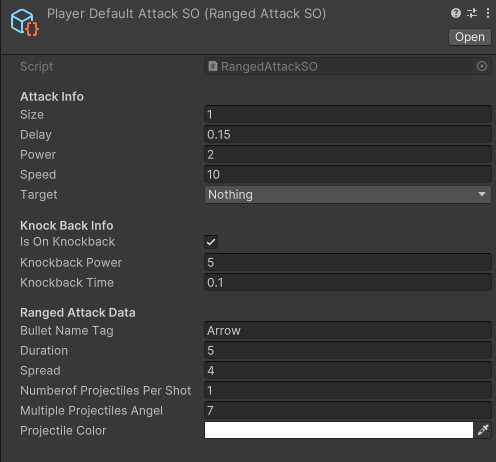
Task: Click the 'Numberof Projectiles Per Shot' label
Action: [106, 391]
